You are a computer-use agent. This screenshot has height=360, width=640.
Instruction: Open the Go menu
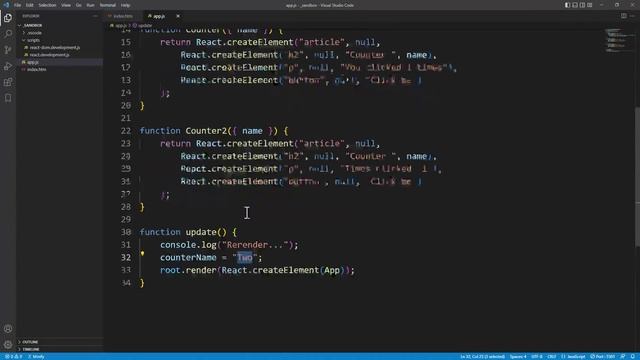tap(78, 5)
